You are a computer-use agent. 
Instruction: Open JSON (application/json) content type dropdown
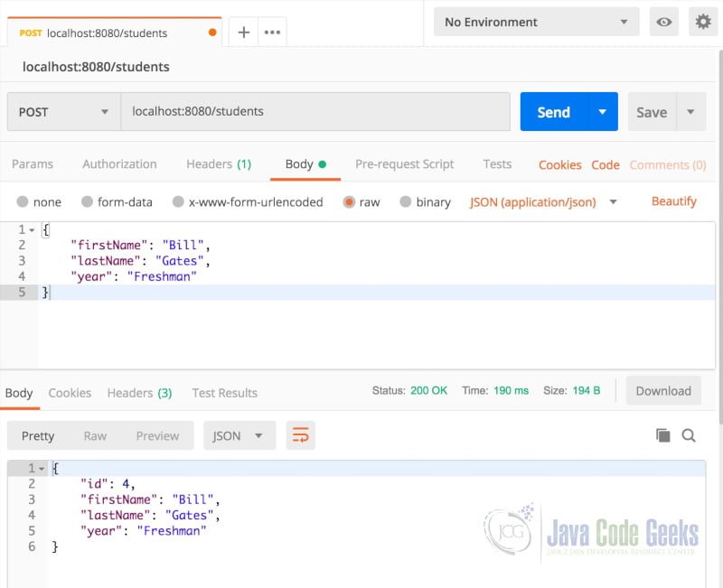543,201
